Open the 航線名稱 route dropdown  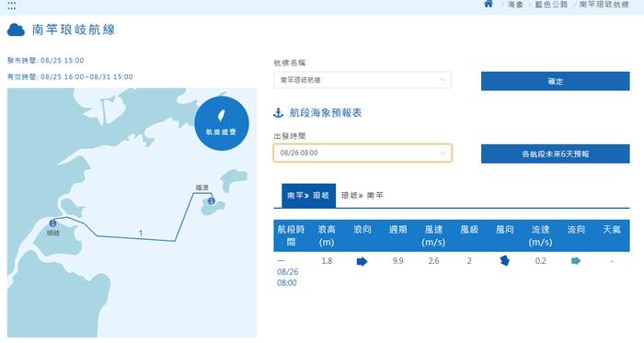click(362, 80)
